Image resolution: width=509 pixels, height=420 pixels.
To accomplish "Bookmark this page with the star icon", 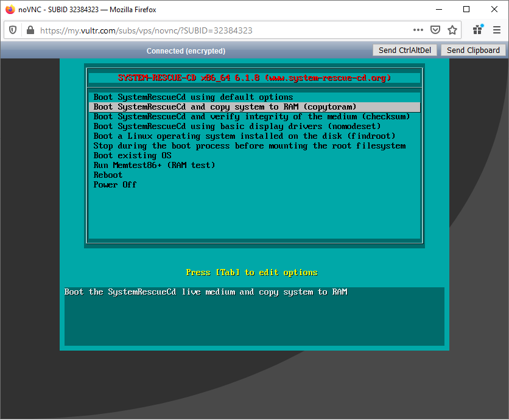I will [452, 30].
